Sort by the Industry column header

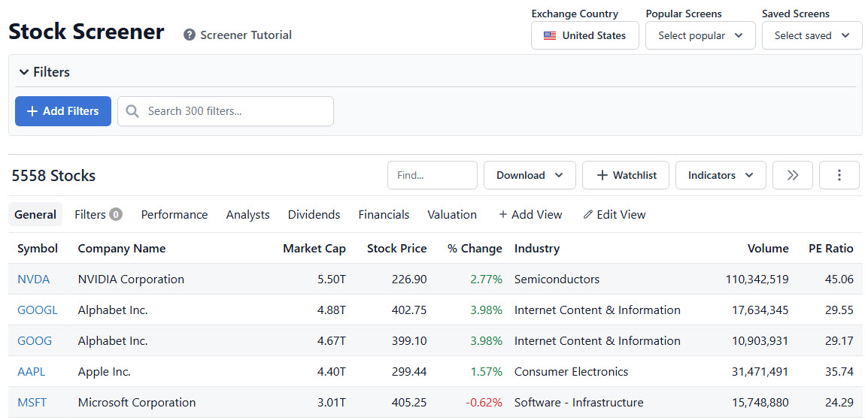pos(537,249)
